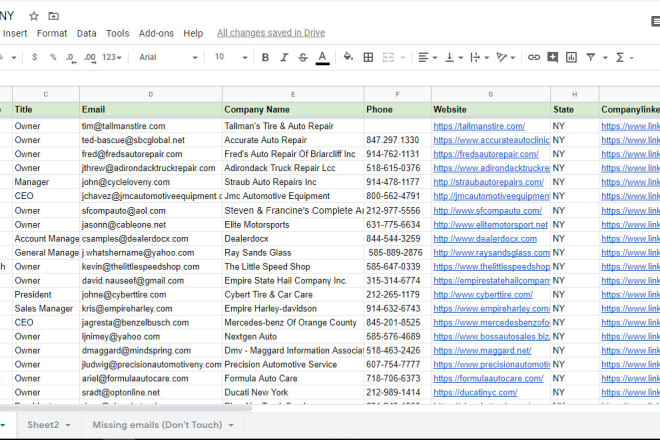
Task: Move document to folder icon
Action: [x=53, y=16]
